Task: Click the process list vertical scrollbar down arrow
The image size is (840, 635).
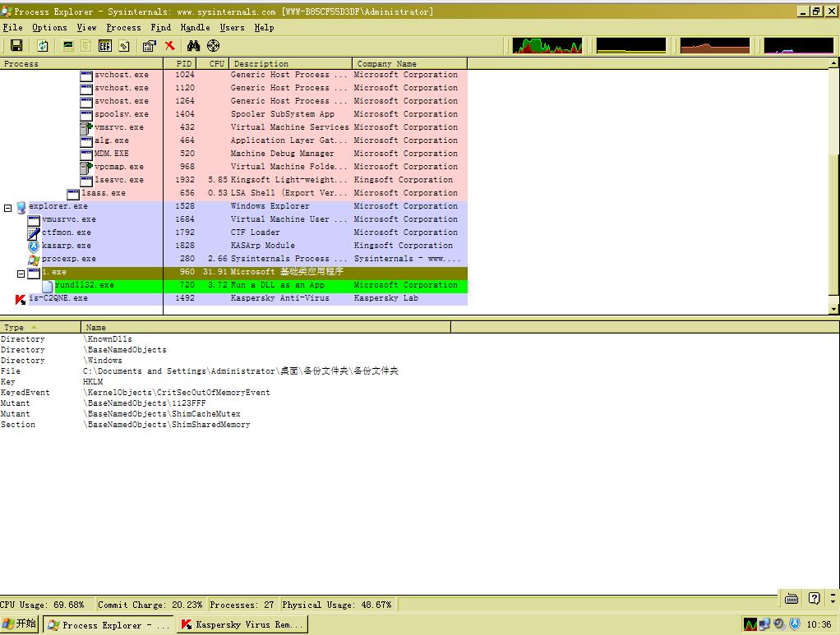Action: click(834, 309)
